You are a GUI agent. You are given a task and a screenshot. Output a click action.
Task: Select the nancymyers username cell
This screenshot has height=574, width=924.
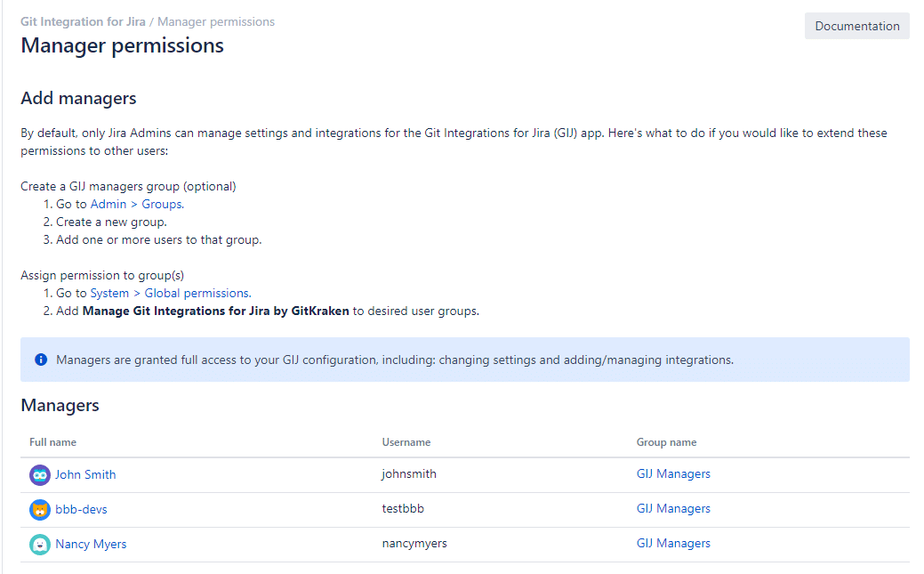tap(414, 544)
